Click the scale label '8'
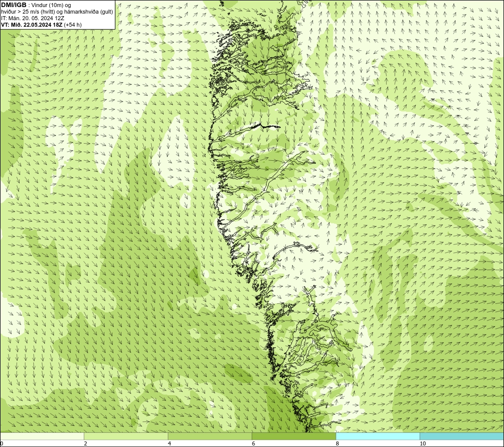This screenshot has height=447, width=504. (x=337, y=443)
